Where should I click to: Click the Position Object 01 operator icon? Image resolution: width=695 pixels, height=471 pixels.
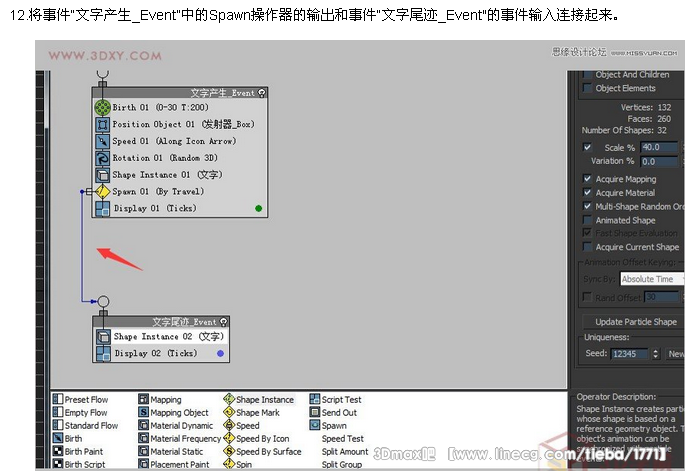(x=102, y=124)
